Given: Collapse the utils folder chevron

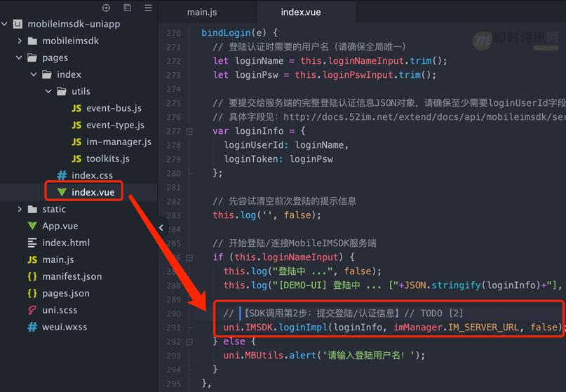Looking at the screenshot, I should point(48,91).
